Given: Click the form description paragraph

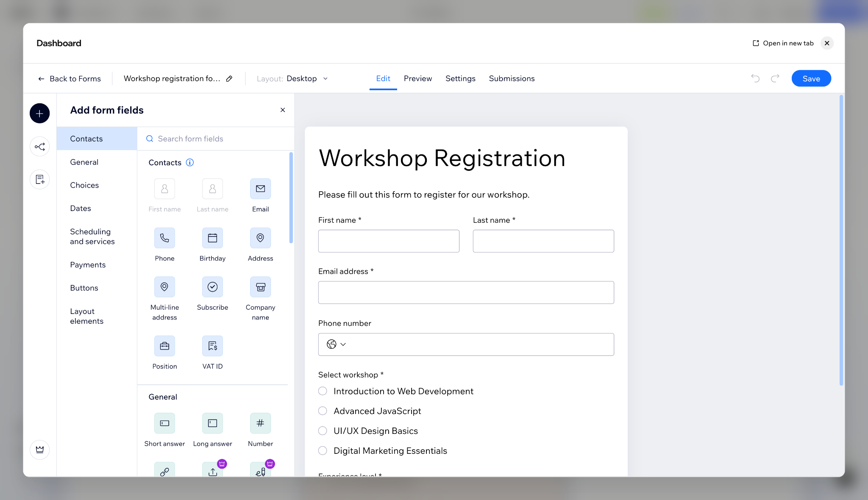Looking at the screenshot, I should [x=424, y=195].
